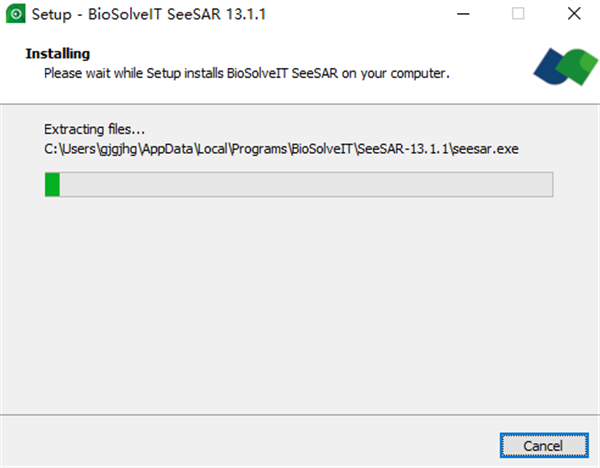Click the Setup icon in title bar
600x468 pixels.
pos(16,15)
